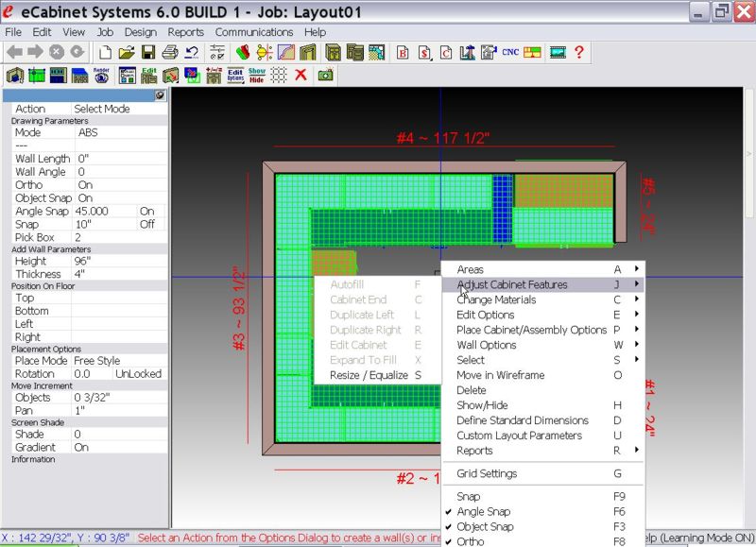This screenshot has width=756, height=547.
Task: Toggle Object Snap On value in the left panel
Action: click(85, 198)
